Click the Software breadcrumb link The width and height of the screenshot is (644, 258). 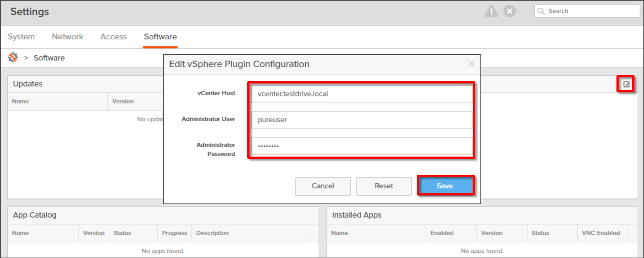click(49, 58)
